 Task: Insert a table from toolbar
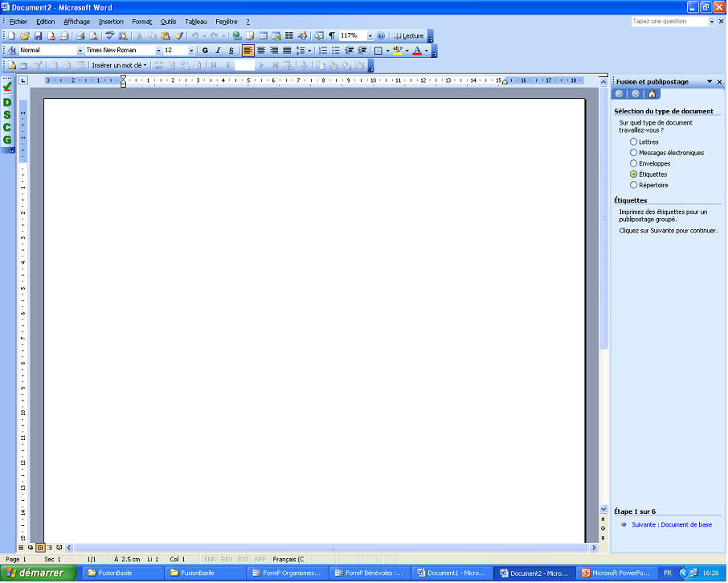264,35
